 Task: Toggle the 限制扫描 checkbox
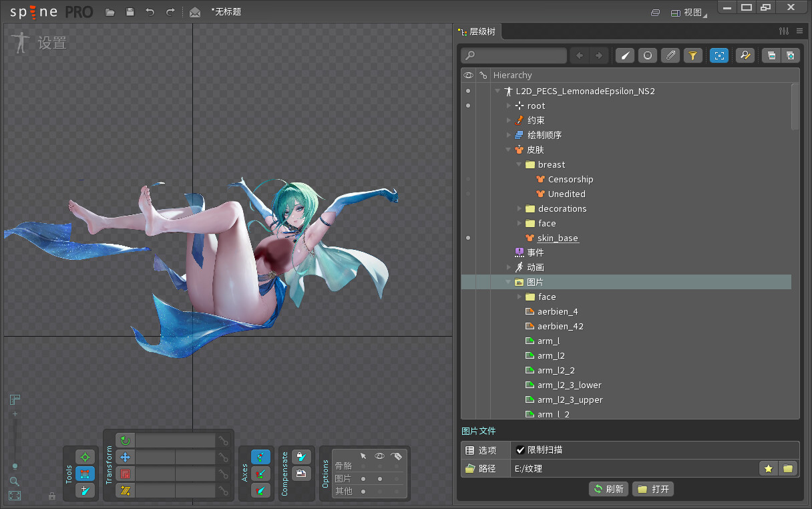coord(521,450)
